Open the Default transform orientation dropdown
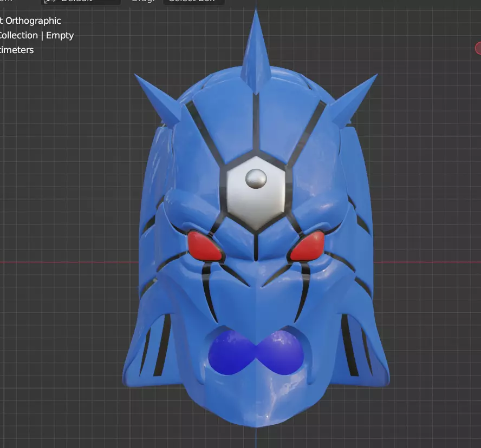481x448 pixels. coord(80,2)
